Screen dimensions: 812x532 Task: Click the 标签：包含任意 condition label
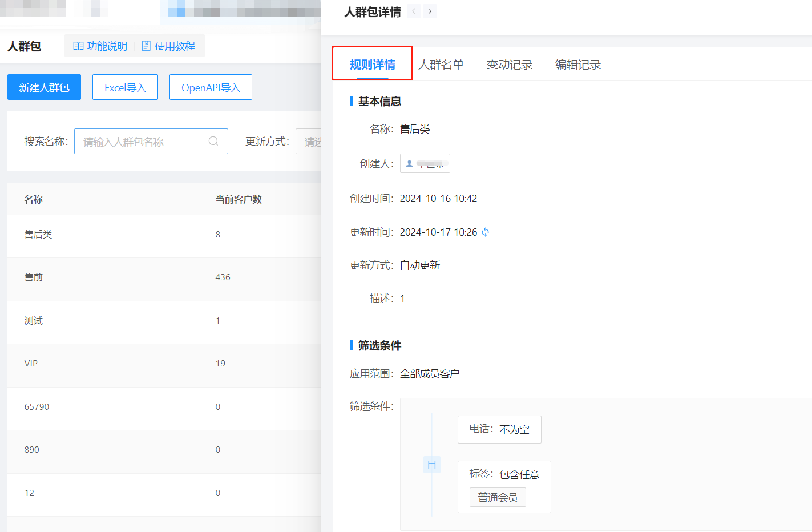(504, 474)
